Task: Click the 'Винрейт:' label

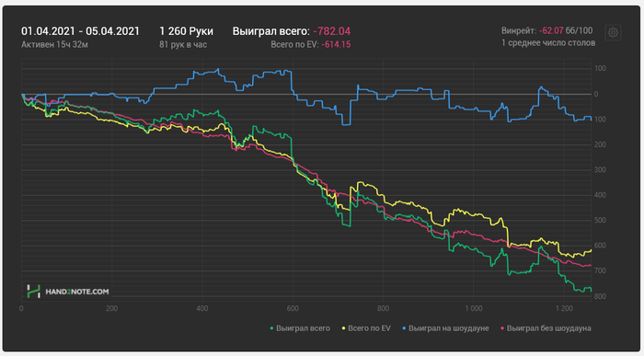Action: coord(519,30)
